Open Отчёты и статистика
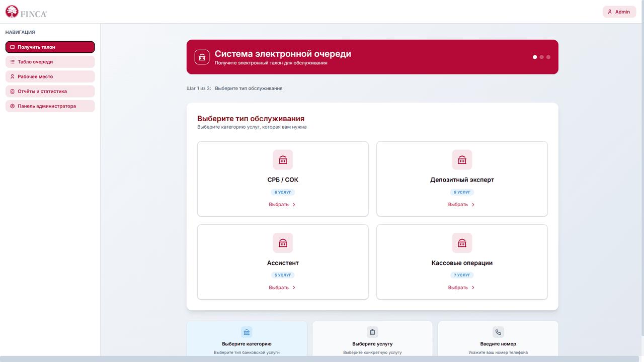Viewport: 644px width, 362px height. pos(50,92)
